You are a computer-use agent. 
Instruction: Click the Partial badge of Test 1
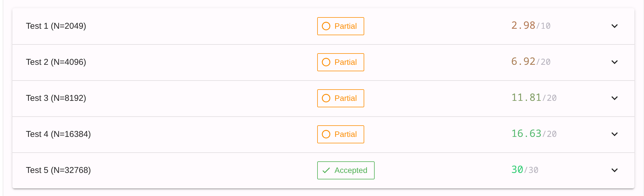coord(341,26)
